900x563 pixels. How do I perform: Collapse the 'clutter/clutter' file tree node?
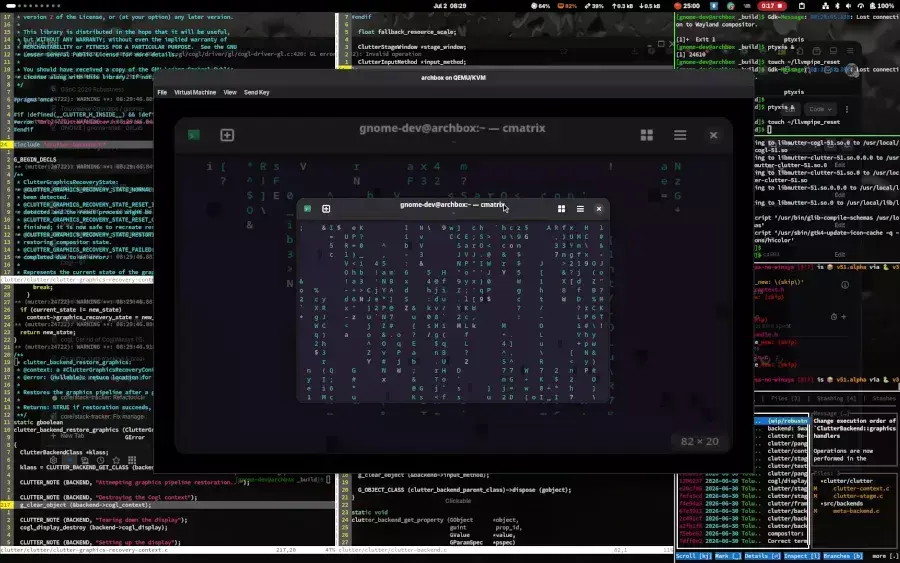(x=846, y=481)
